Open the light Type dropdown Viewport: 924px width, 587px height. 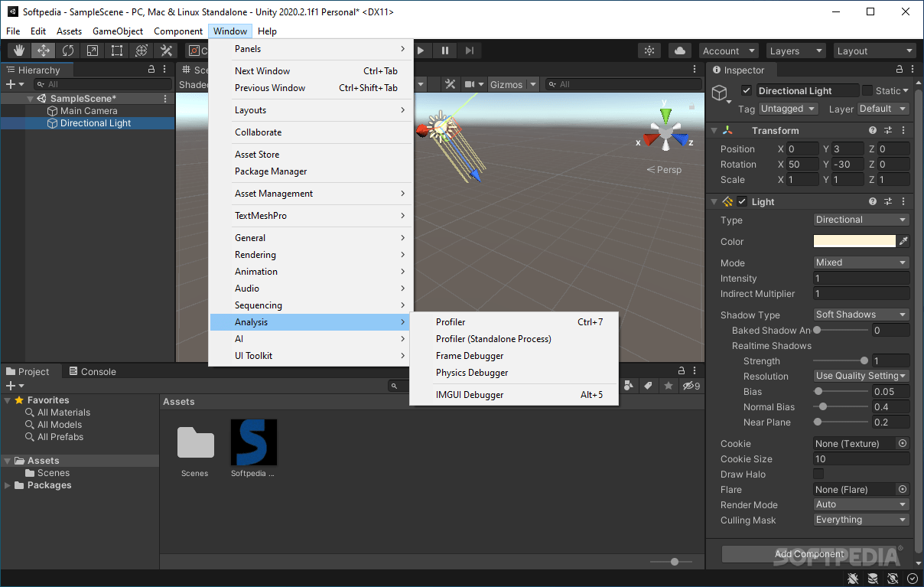[x=861, y=220]
